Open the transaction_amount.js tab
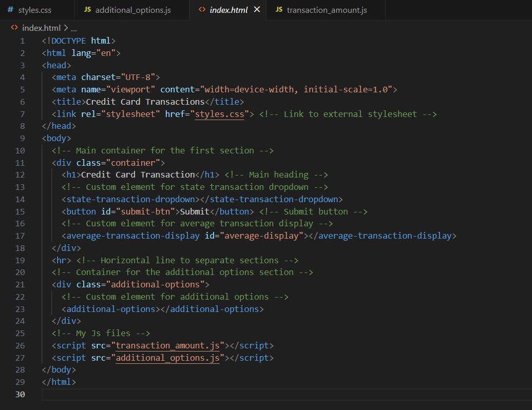The image size is (532, 410). coord(327,10)
